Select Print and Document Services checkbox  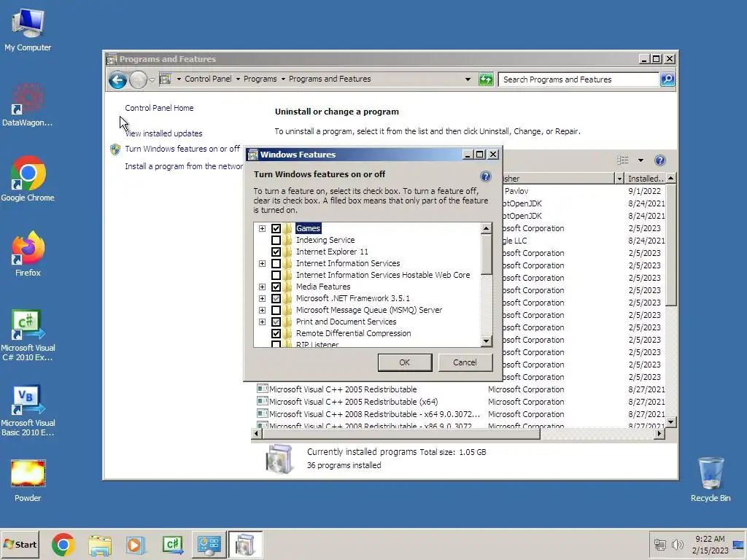click(x=276, y=322)
